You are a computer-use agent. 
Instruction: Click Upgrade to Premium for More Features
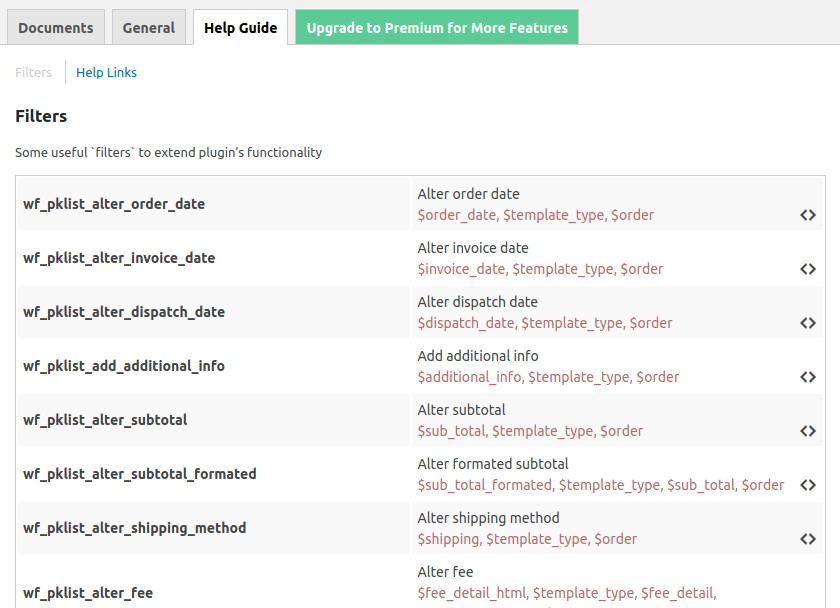pos(436,27)
